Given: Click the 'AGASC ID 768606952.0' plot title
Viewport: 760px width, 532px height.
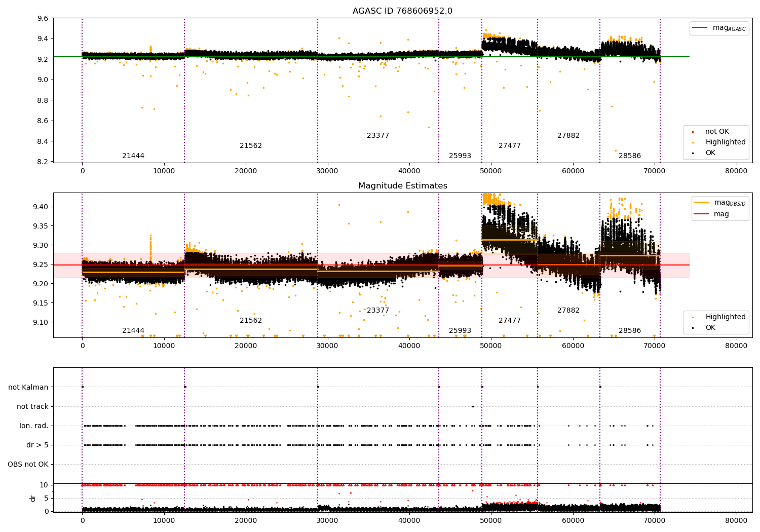Looking at the screenshot, I should pos(402,11).
